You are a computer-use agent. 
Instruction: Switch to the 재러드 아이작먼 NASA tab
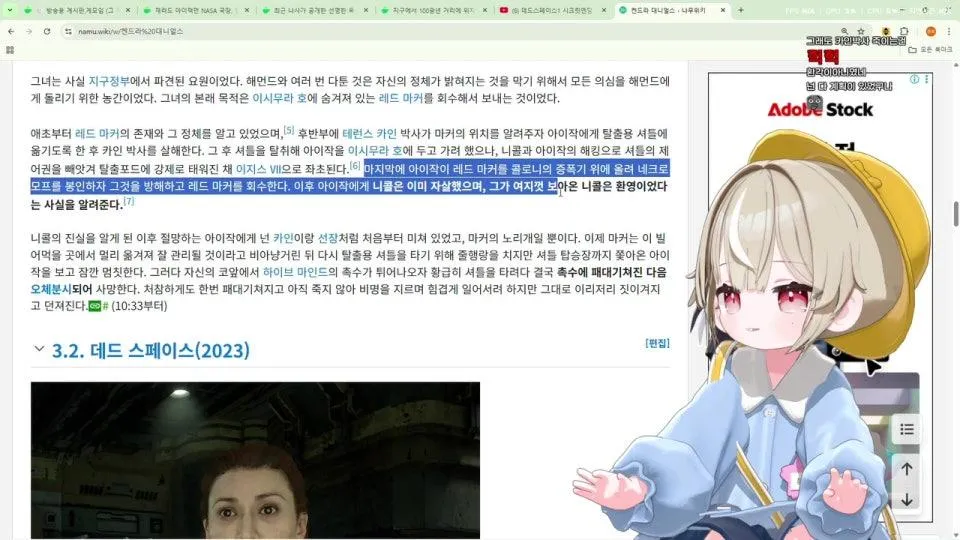point(195,10)
